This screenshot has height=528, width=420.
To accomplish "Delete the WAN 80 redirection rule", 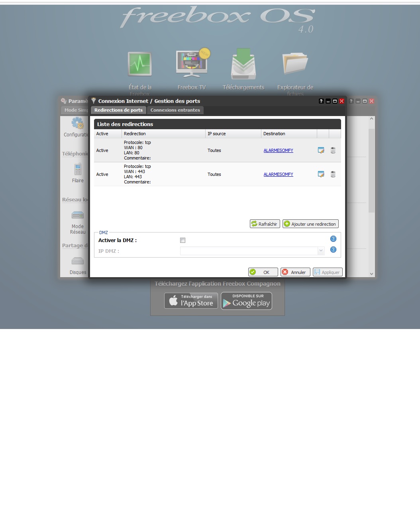I will pyautogui.click(x=333, y=150).
